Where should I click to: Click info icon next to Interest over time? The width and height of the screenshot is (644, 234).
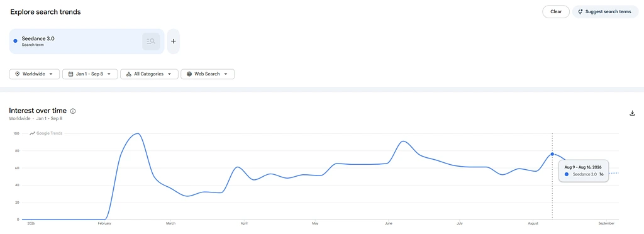(x=73, y=111)
